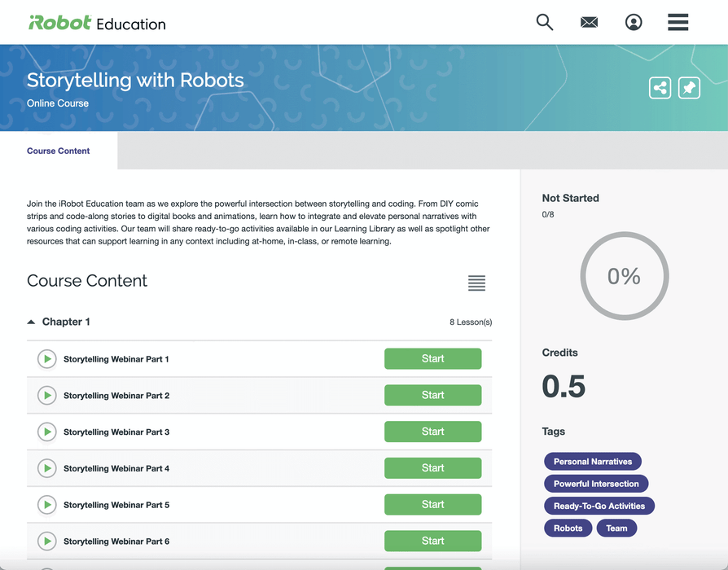The width and height of the screenshot is (728, 570).
Task: Open the Storytelling Webinar Part 6 title
Action: click(116, 541)
